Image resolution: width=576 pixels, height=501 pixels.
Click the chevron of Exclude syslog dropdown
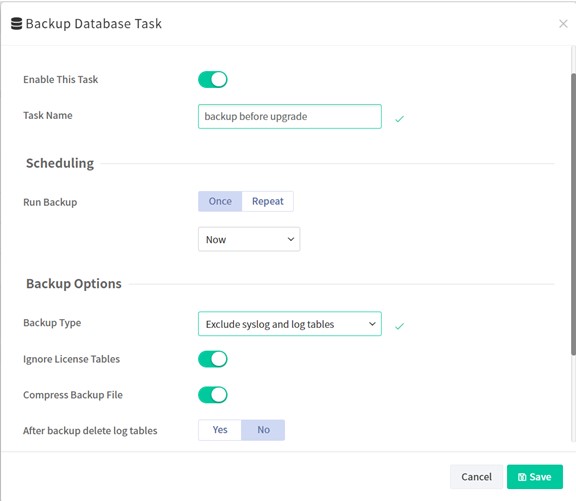coord(372,324)
